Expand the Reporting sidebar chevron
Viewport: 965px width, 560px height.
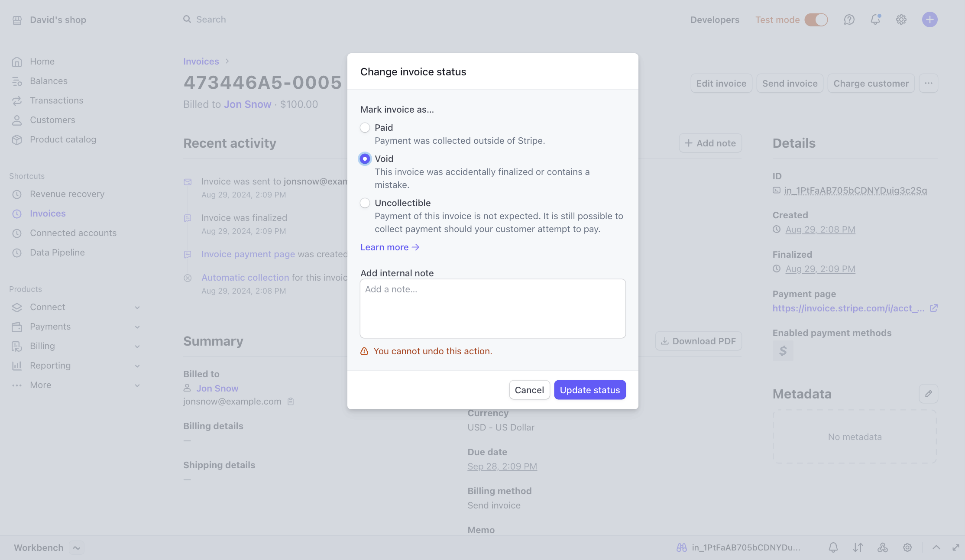(x=137, y=366)
